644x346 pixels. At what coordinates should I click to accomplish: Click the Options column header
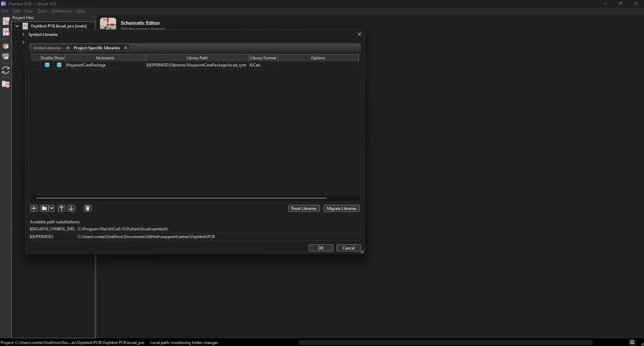318,58
